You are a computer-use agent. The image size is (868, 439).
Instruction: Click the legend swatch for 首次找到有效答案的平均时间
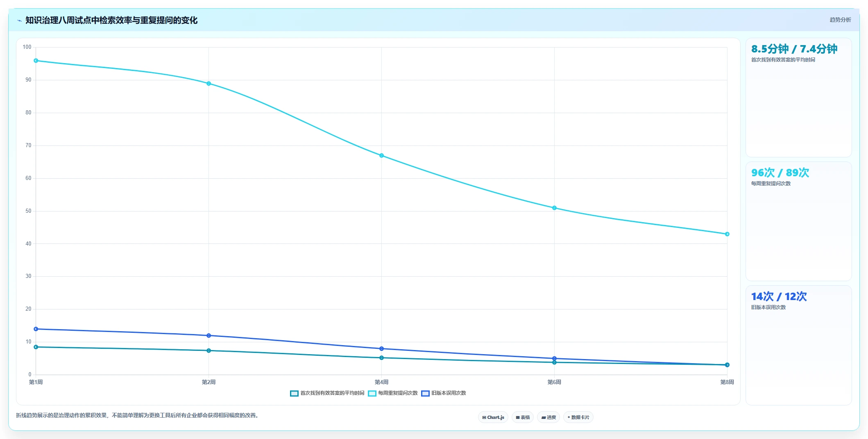pyautogui.click(x=294, y=394)
